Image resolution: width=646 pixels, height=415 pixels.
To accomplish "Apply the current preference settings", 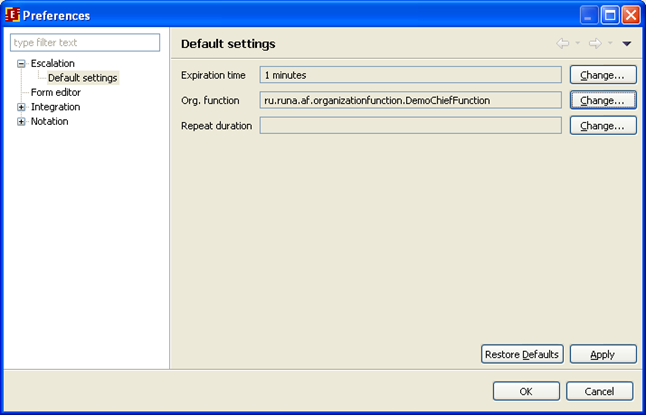I will (603, 354).
